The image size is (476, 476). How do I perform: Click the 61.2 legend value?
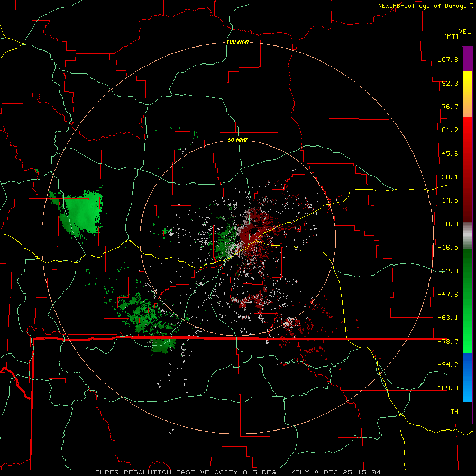450,130
